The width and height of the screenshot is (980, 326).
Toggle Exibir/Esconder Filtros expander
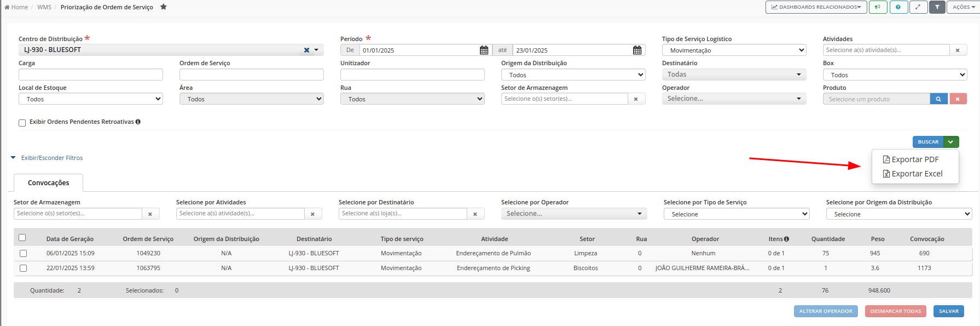tap(47, 158)
